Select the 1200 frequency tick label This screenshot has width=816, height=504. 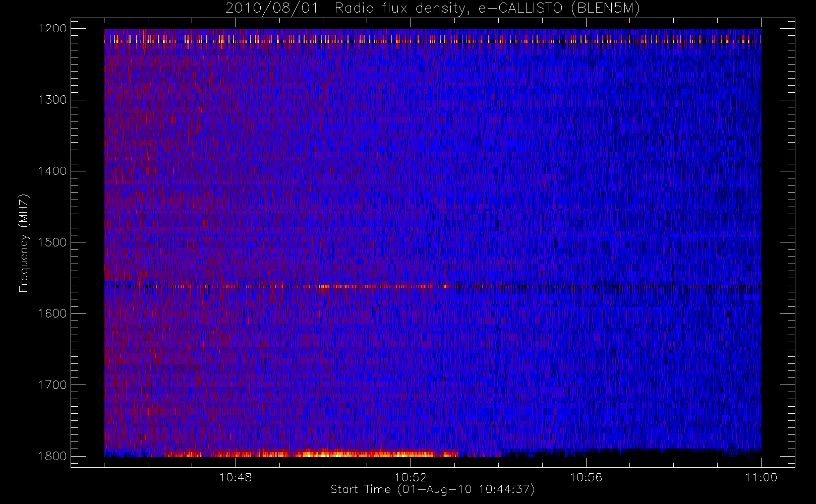pos(52,29)
